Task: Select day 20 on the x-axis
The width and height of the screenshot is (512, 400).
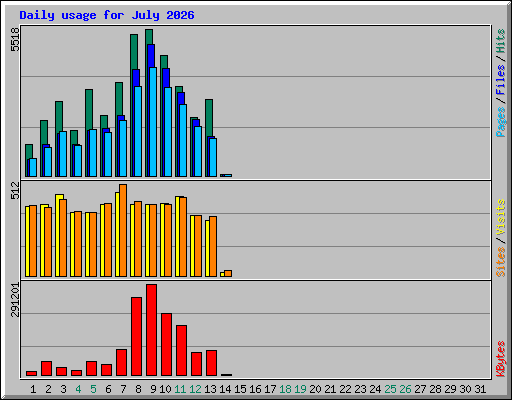Action: click(315, 389)
